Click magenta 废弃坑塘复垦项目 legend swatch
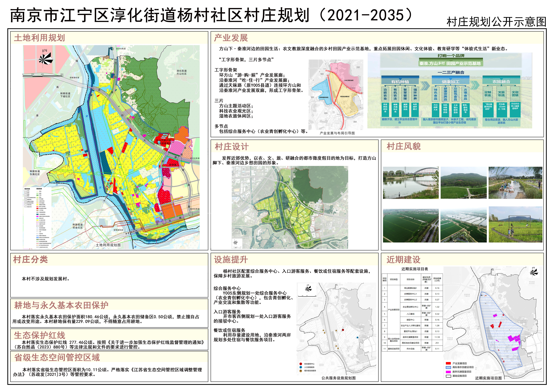The height and width of the screenshot is (392, 554). 448,372
